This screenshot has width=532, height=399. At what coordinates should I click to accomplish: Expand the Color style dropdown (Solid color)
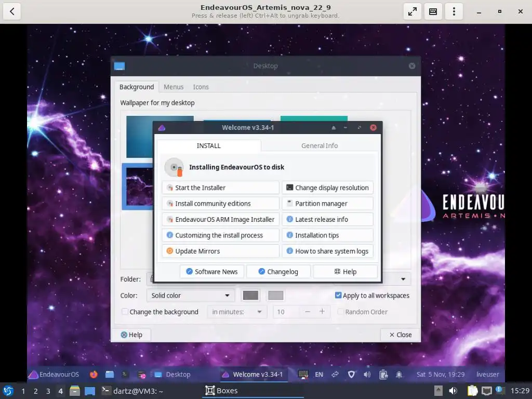(x=190, y=296)
